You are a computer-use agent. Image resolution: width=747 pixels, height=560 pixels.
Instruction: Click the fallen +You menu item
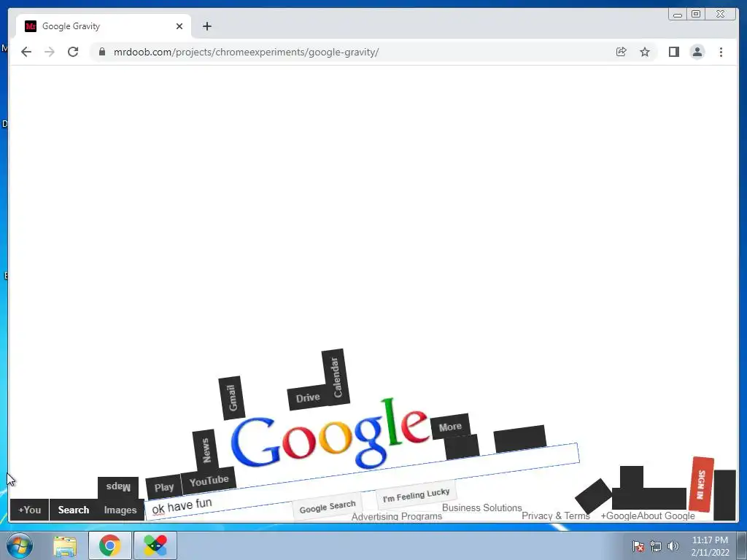click(29, 510)
